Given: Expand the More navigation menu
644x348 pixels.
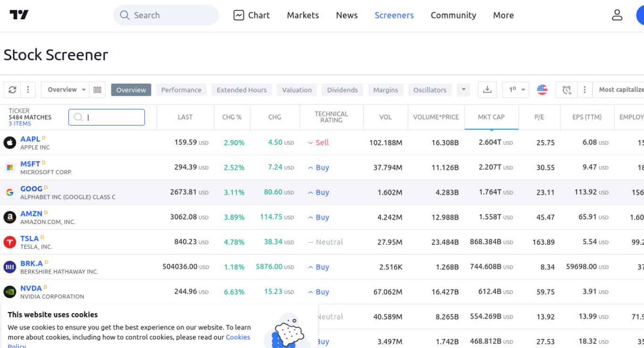Looking at the screenshot, I should coord(504,15).
